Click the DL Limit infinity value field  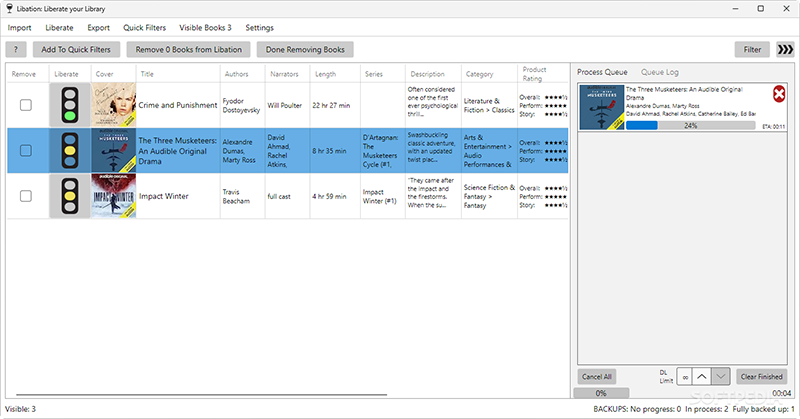[x=685, y=377]
